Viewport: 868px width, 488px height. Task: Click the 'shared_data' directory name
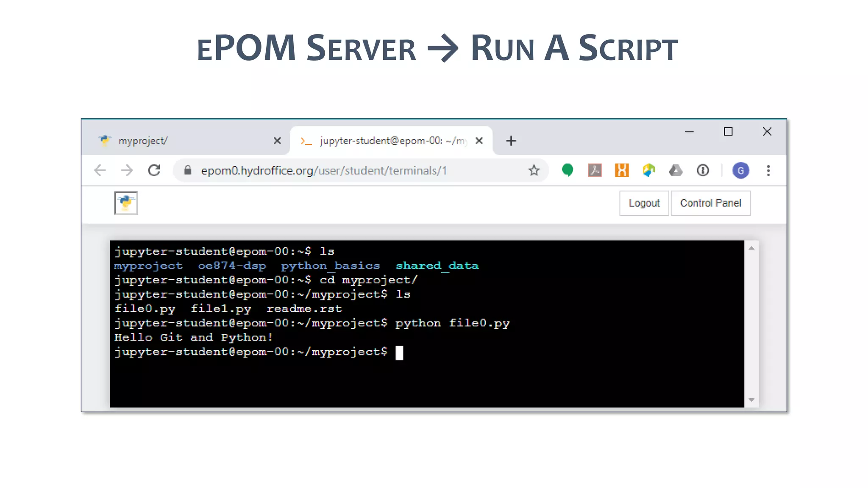437,266
